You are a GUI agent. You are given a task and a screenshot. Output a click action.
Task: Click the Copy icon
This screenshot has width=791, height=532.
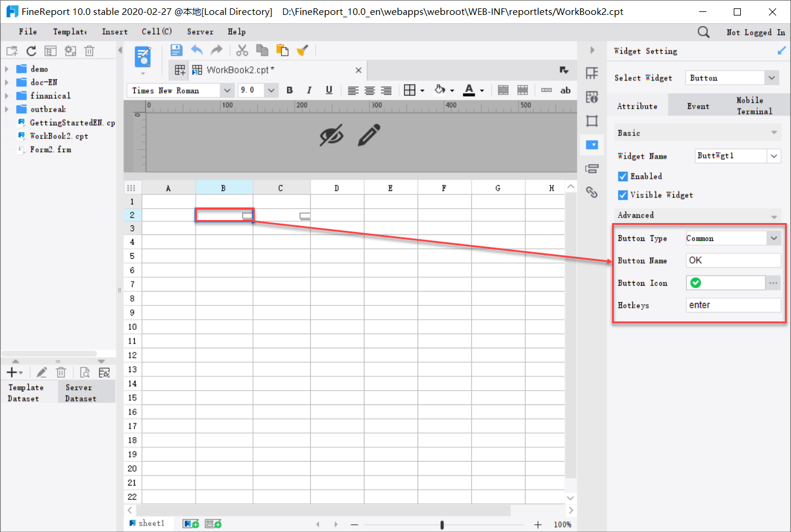(262, 50)
